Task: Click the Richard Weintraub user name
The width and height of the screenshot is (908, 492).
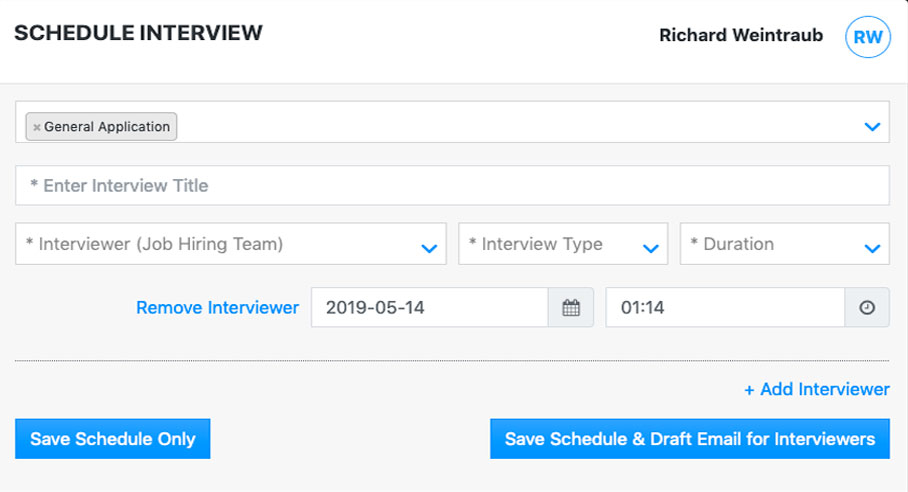Action: [x=740, y=36]
